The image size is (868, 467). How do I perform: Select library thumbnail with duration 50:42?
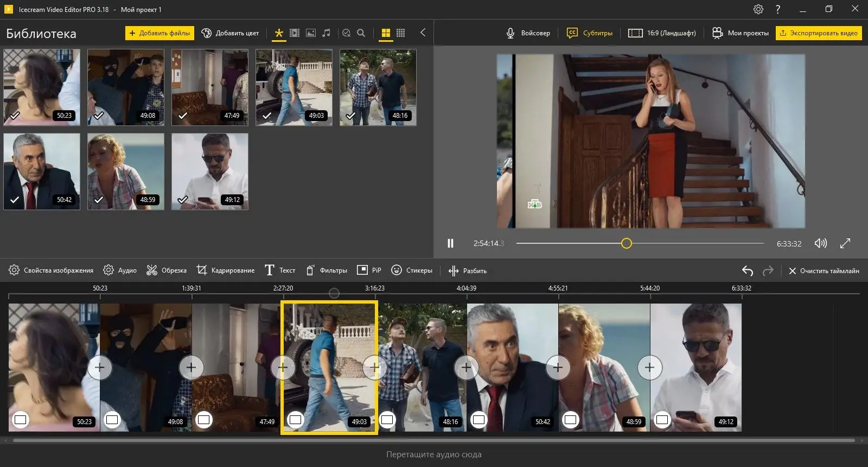click(x=42, y=172)
